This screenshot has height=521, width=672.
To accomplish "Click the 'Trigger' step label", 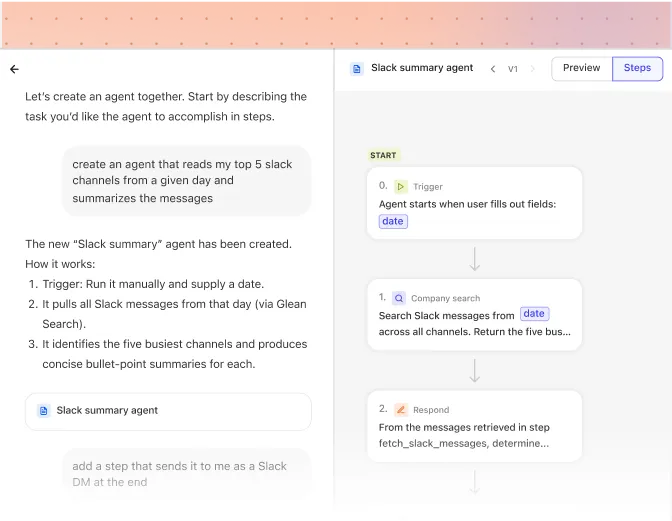I will (427, 186).
